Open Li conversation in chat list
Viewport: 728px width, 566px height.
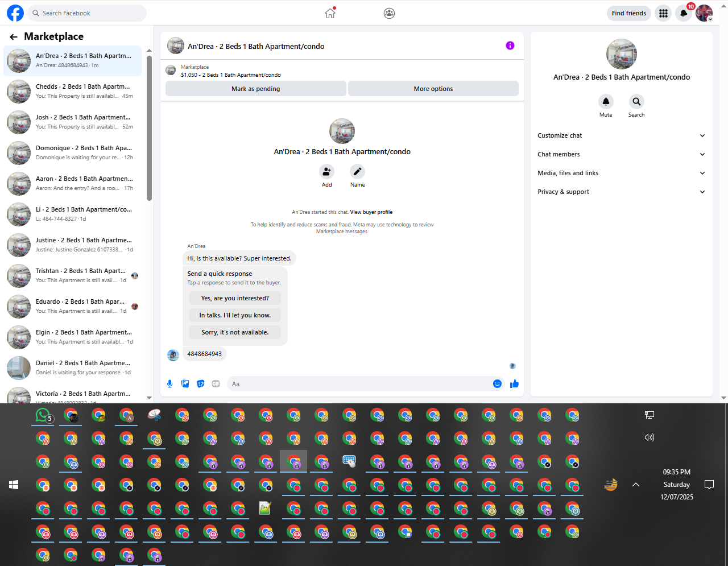point(73,214)
